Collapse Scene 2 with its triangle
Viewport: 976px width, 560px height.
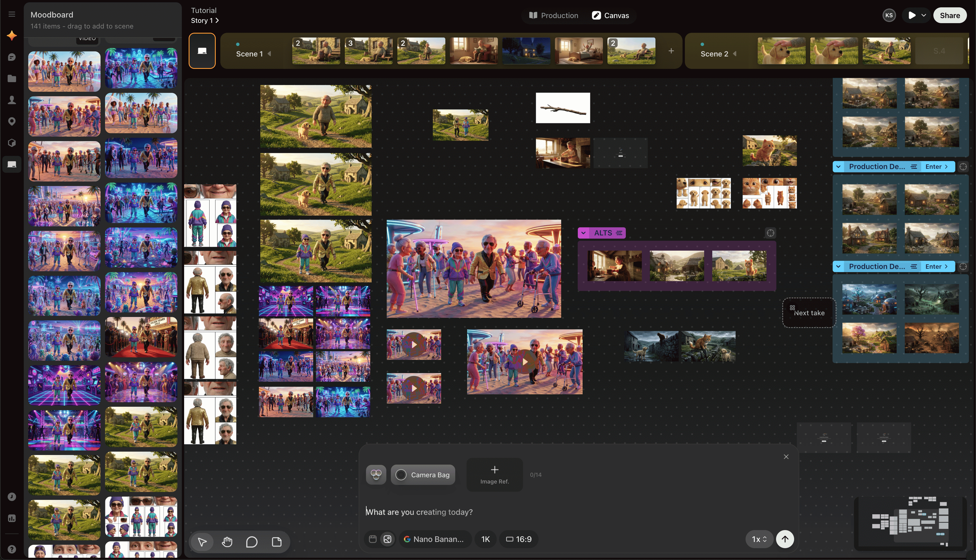pyautogui.click(x=735, y=54)
